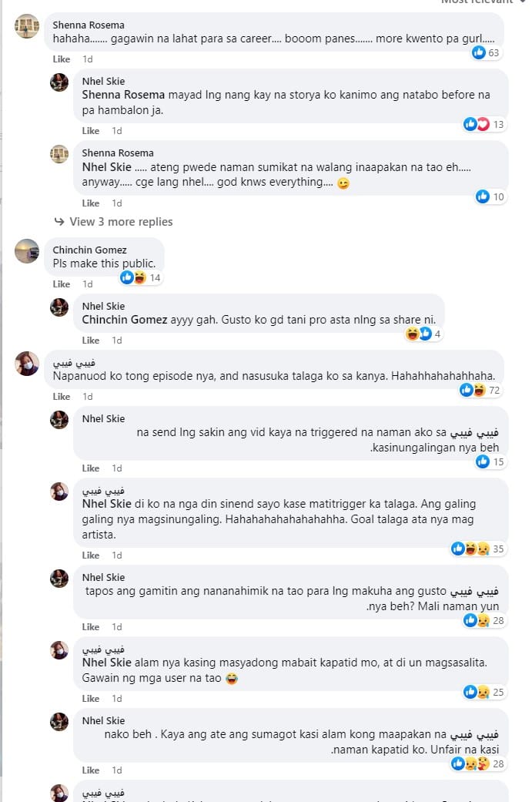Click the "Chinchin Gomez" mention in the "ayyy gah" reply

click(124, 320)
